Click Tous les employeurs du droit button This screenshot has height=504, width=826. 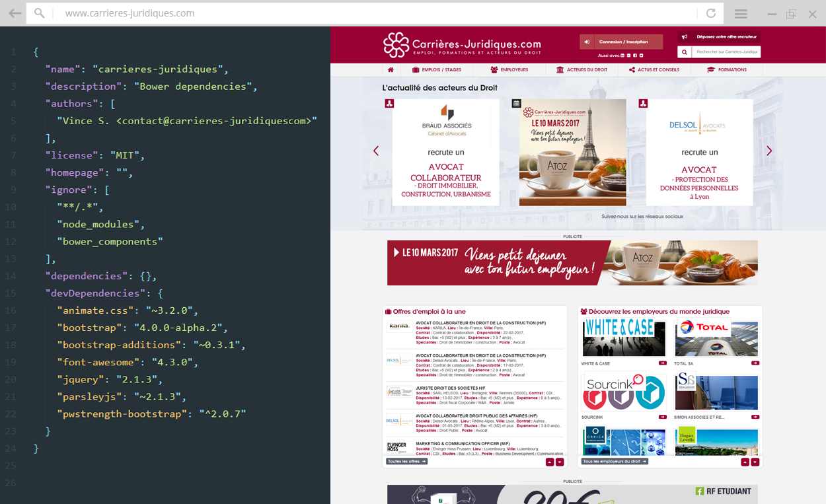[x=615, y=461]
